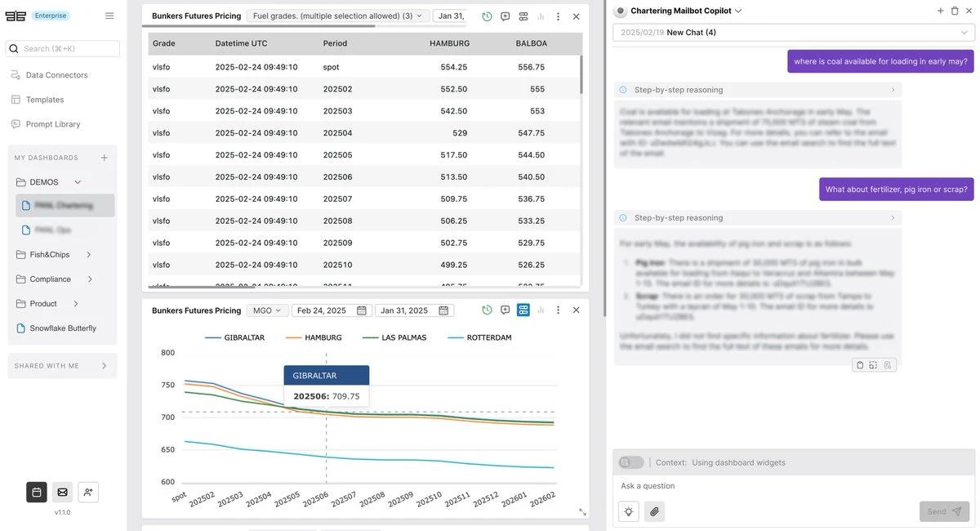Click the lightbulb icon below question box
The height and width of the screenshot is (531, 980).
(629, 511)
